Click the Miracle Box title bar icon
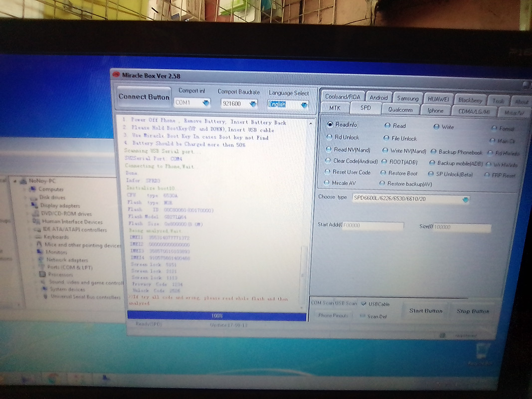This screenshot has width=532, height=399. pos(116,74)
